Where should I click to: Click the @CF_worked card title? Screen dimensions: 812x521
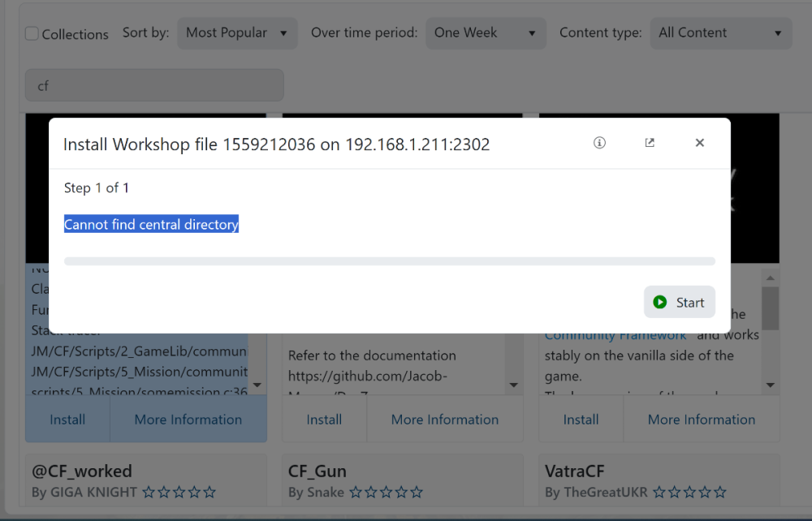tap(82, 471)
